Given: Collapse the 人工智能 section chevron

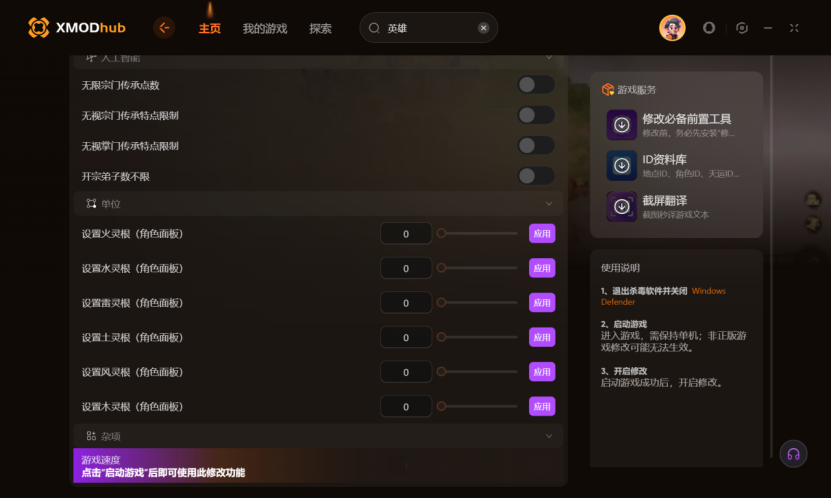Looking at the screenshot, I should (x=549, y=57).
